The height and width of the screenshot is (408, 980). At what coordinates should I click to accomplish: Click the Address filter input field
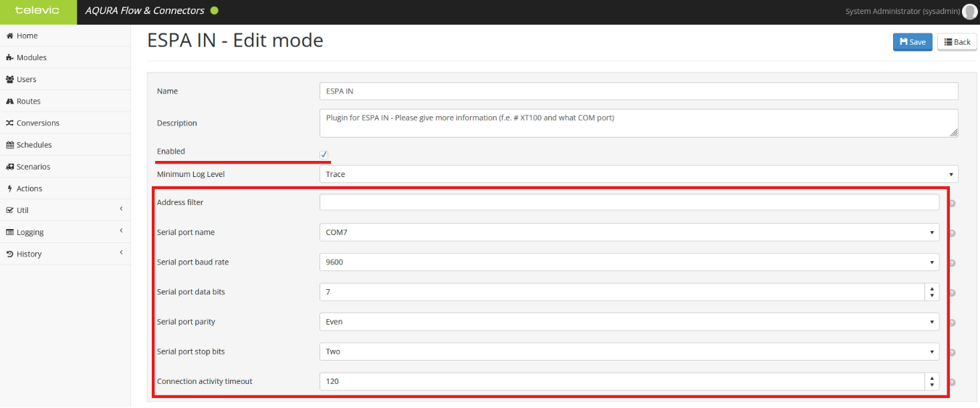click(x=629, y=202)
